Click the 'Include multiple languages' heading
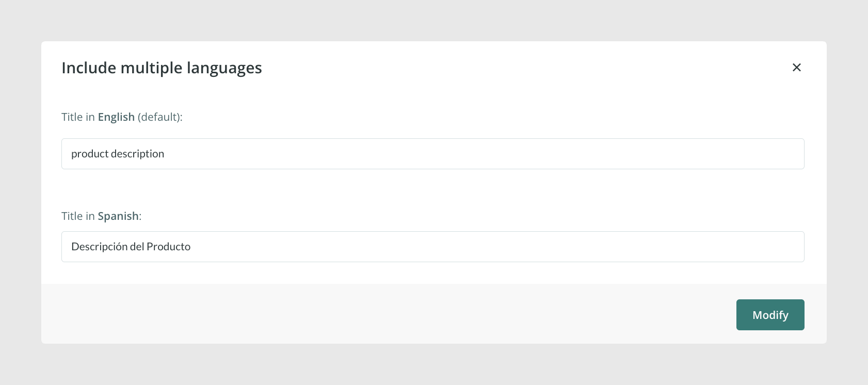This screenshot has height=385, width=868. (x=162, y=68)
